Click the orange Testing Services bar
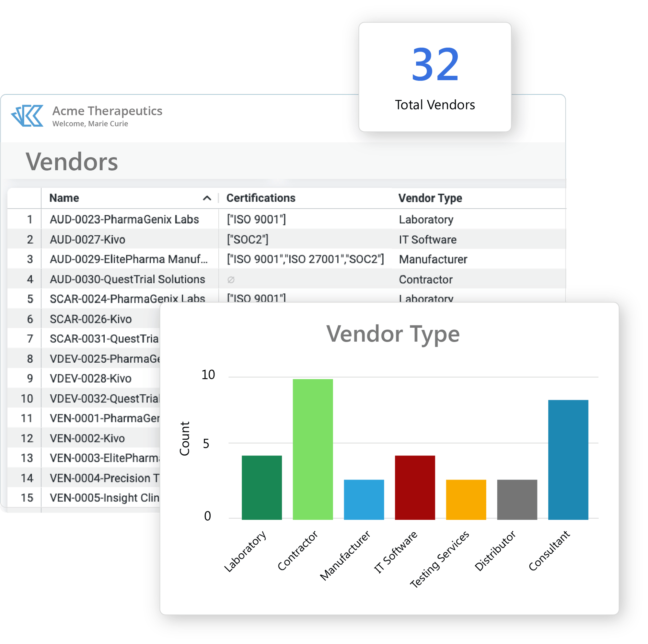Screen dimensions: 648x644 [x=466, y=500]
